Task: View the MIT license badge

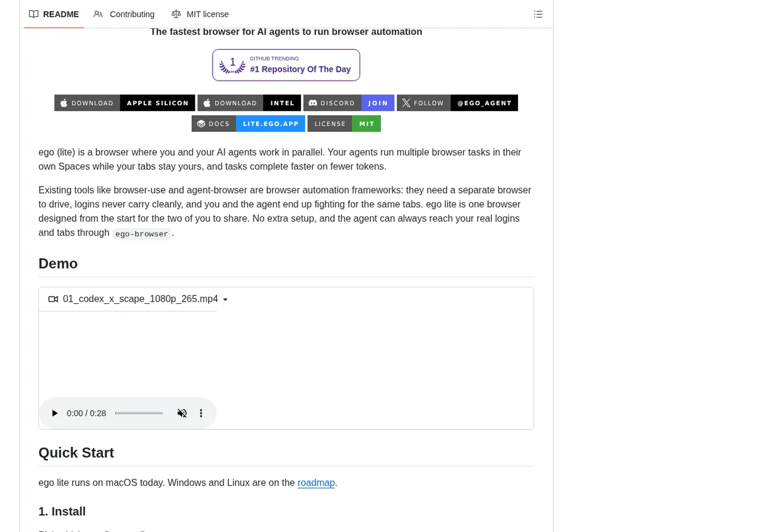Action: [344, 124]
